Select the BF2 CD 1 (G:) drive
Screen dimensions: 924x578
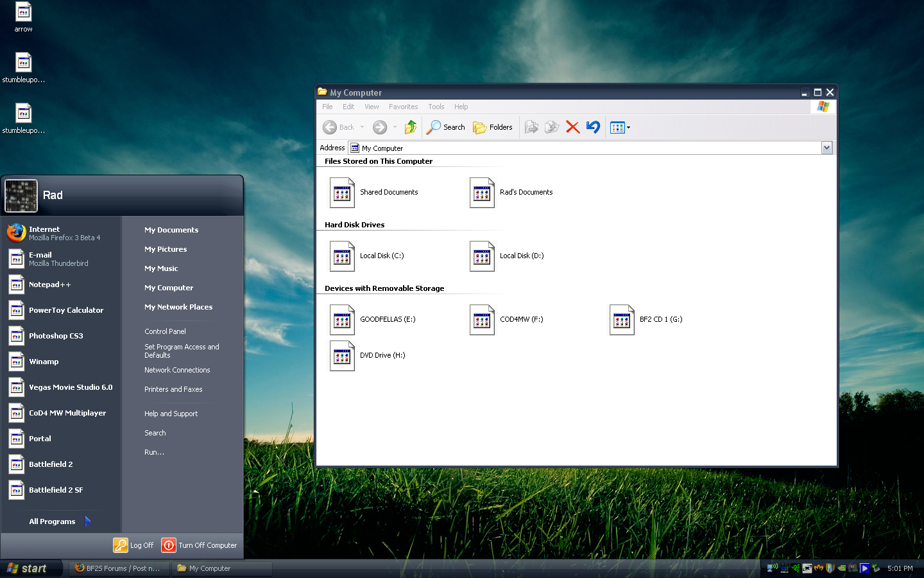646,319
